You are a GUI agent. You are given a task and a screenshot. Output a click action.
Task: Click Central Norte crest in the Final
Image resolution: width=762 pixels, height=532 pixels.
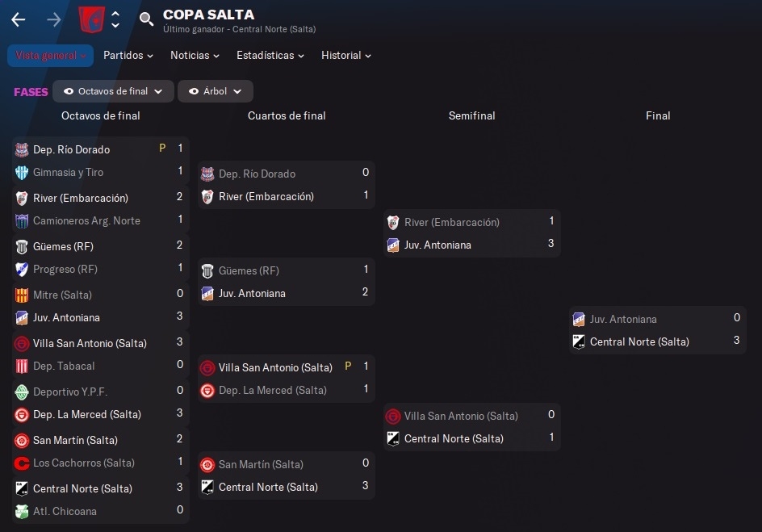click(579, 341)
